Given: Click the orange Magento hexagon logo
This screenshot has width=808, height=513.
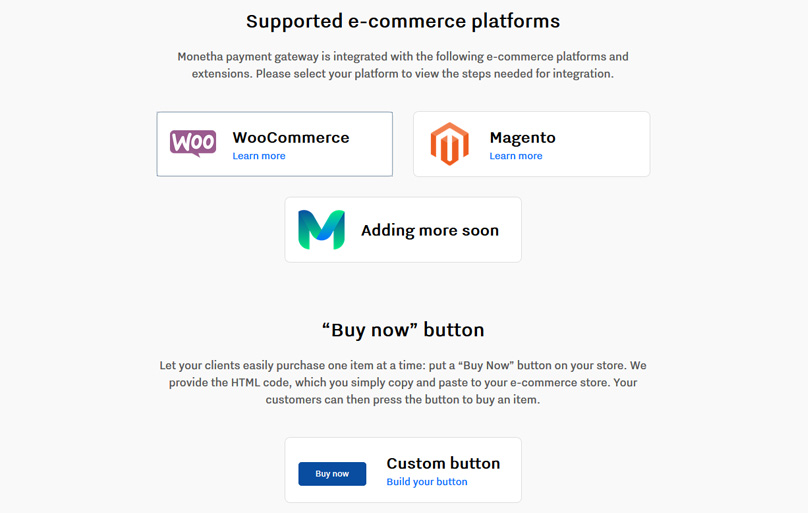Looking at the screenshot, I should point(449,144).
